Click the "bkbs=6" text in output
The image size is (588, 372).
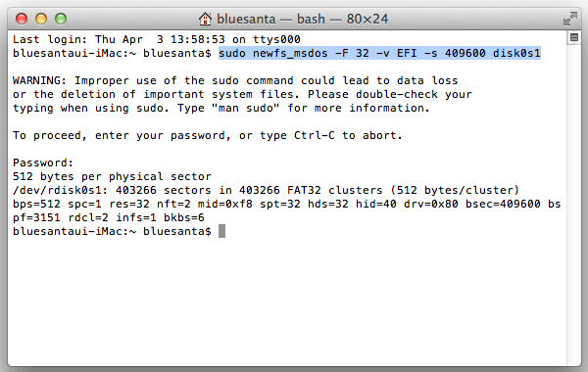pos(184,217)
